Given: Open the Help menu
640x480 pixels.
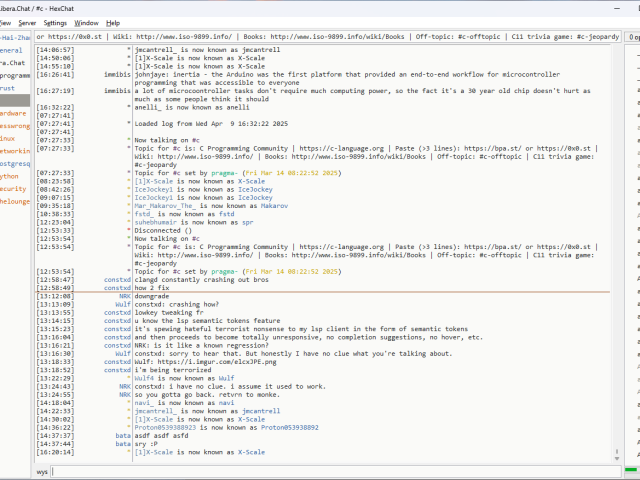Looking at the screenshot, I should pos(113,22).
